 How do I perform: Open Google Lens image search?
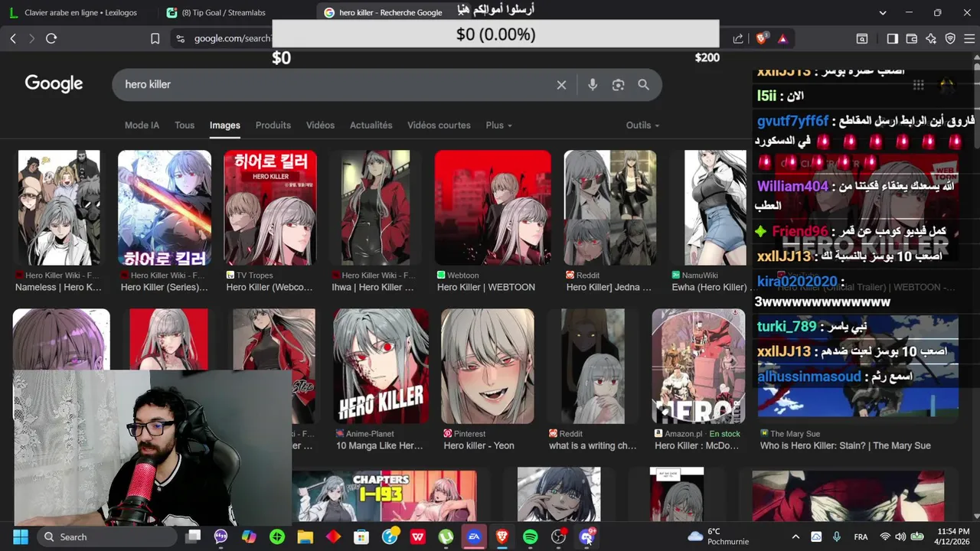618,85
